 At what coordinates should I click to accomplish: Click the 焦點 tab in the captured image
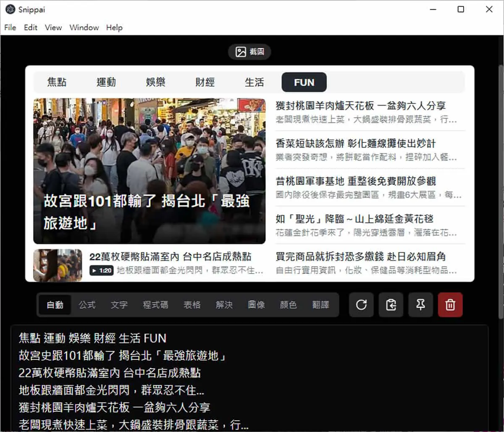click(57, 82)
